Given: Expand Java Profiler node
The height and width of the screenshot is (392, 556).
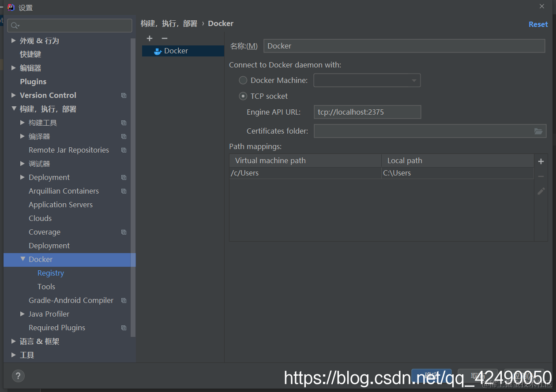Looking at the screenshot, I should 23,314.
